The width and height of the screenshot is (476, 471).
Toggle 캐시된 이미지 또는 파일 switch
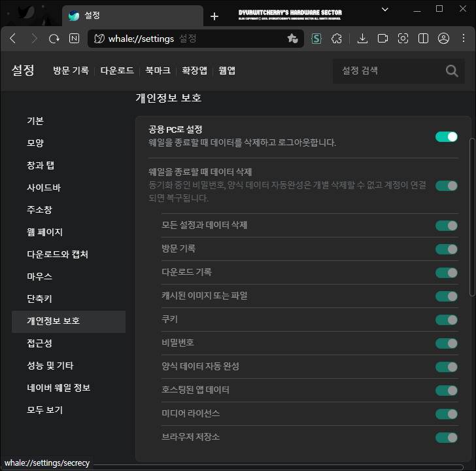coord(446,296)
